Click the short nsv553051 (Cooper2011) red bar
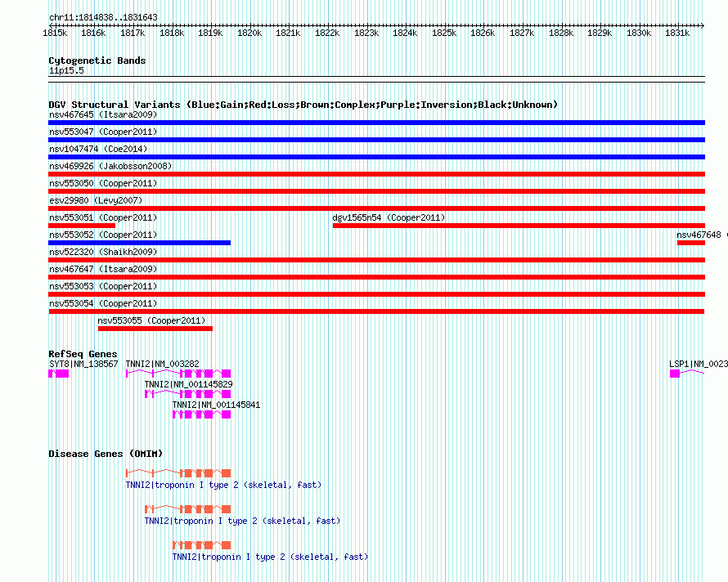The image size is (728, 582). coord(82,226)
